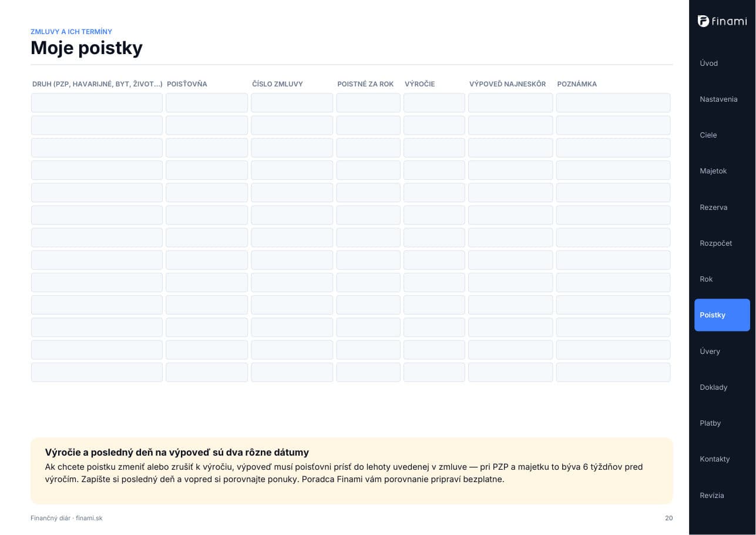Select last row Poznámka field
The image size is (756, 535).
coord(613,372)
